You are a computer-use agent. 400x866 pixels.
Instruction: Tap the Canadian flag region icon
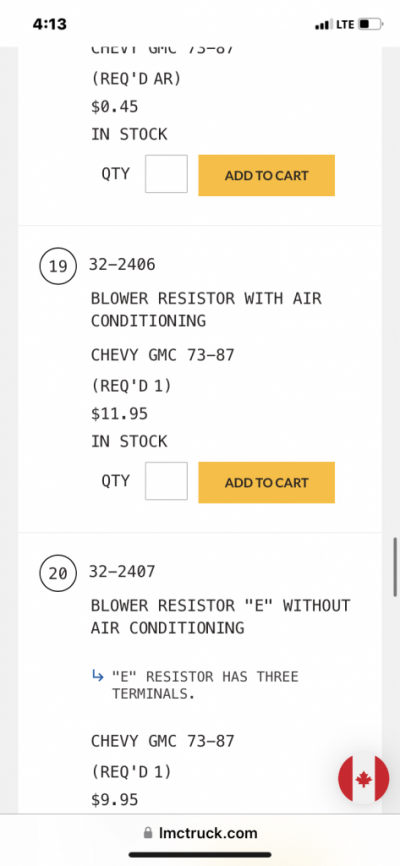364,778
